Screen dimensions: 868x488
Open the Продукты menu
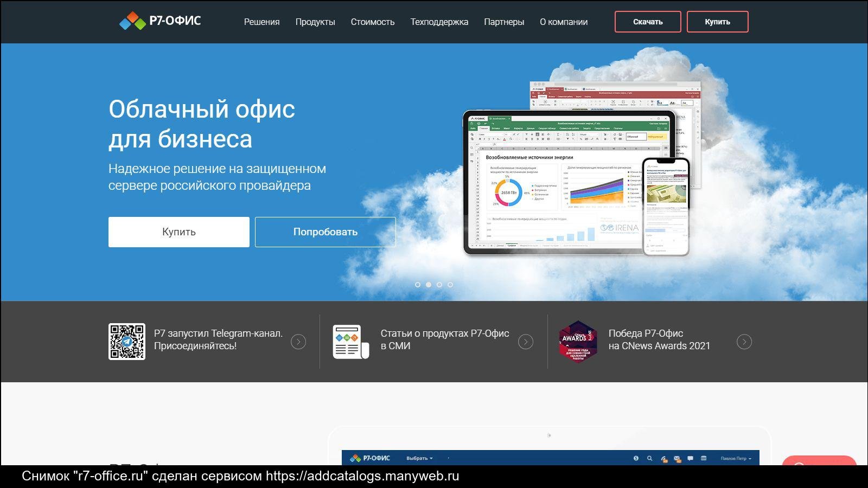[315, 22]
